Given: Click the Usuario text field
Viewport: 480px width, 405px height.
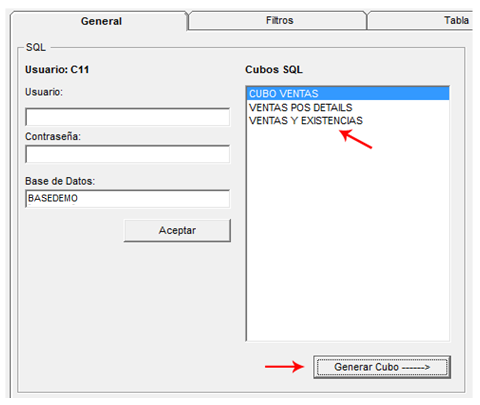Looking at the screenshot, I should 127,117.
